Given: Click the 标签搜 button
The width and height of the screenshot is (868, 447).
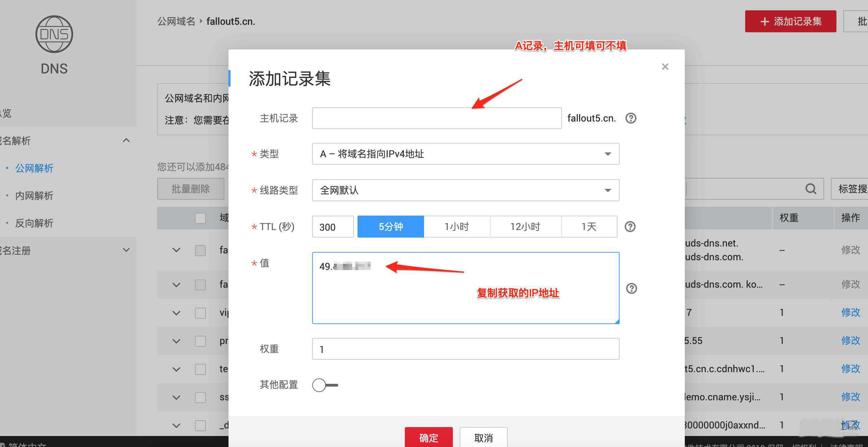Looking at the screenshot, I should tap(850, 189).
